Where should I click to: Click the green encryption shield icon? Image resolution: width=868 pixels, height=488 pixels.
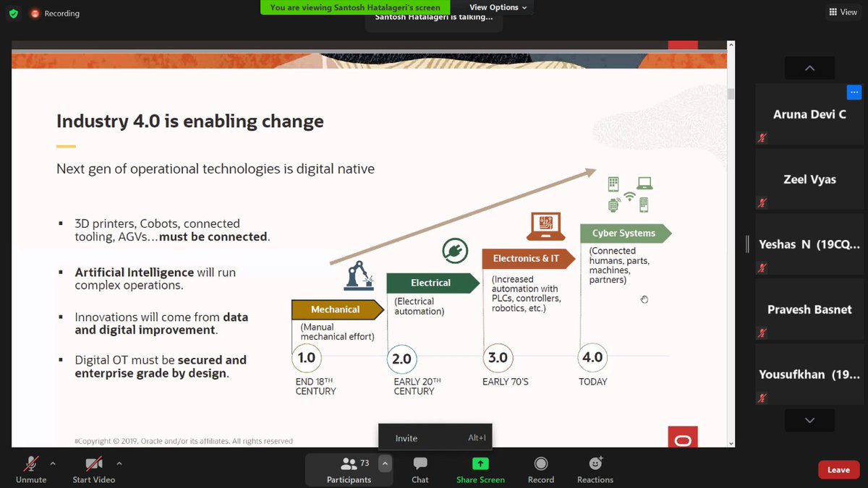click(x=13, y=13)
